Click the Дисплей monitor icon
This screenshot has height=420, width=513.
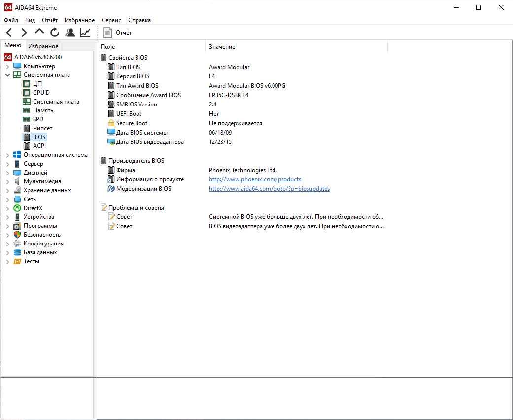pyautogui.click(x=17, y=173)
